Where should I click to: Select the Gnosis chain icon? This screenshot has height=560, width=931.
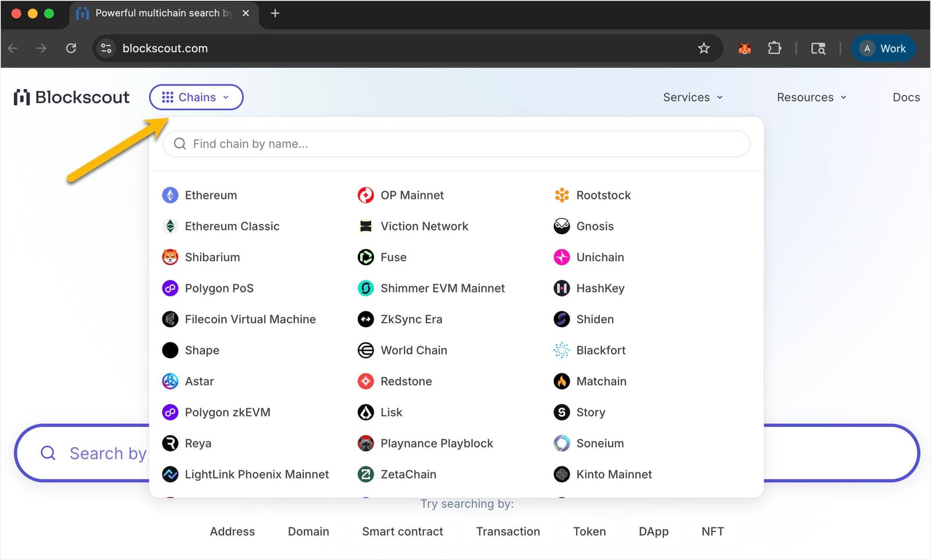(561, 226)
